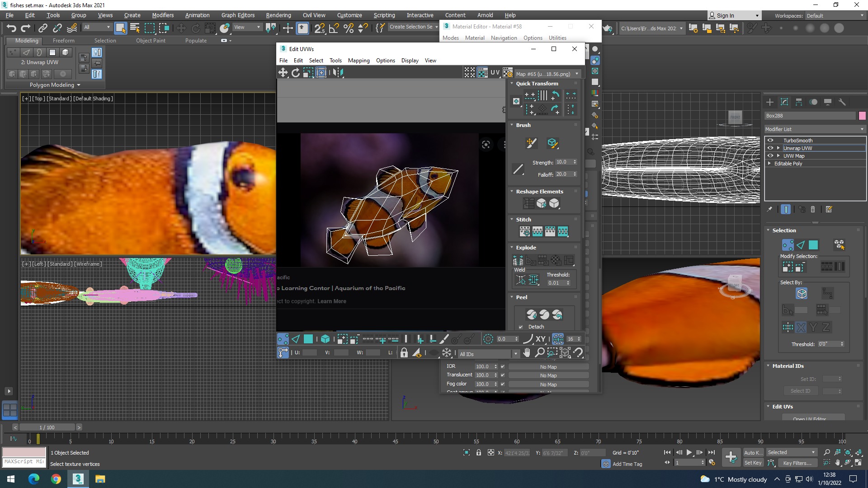Open the Mapping menu in Edit UVWs
Image resolution: width=868 pixels, height=488 pixels.
pos(359,61)
